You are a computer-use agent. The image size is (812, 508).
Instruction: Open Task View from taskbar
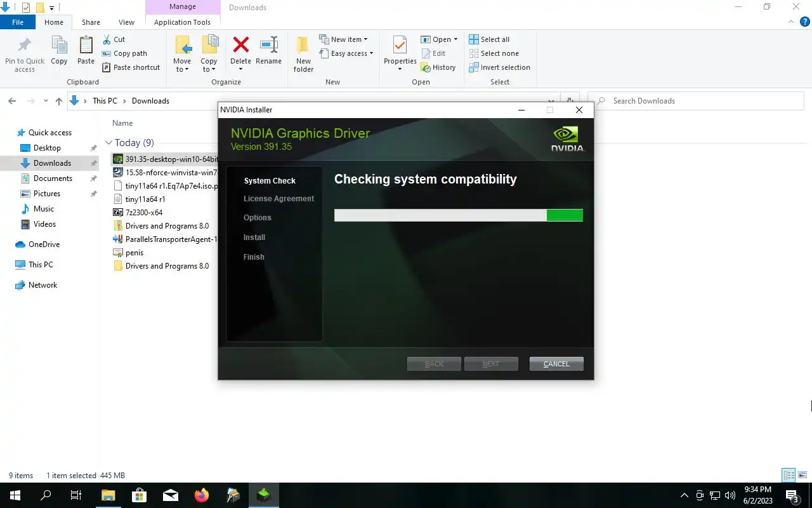pyautogui.click(x=76, y=495)
